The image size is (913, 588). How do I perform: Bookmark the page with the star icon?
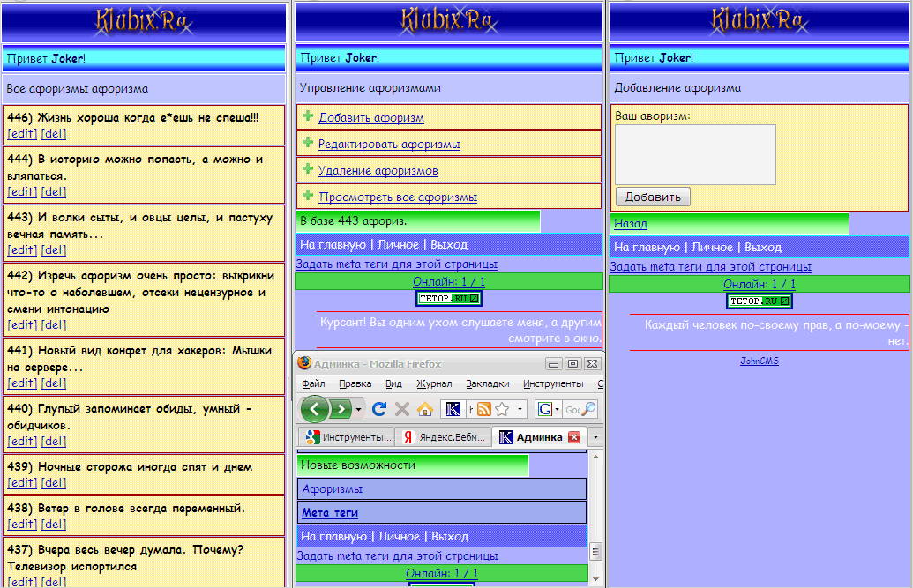coord(502,409)
